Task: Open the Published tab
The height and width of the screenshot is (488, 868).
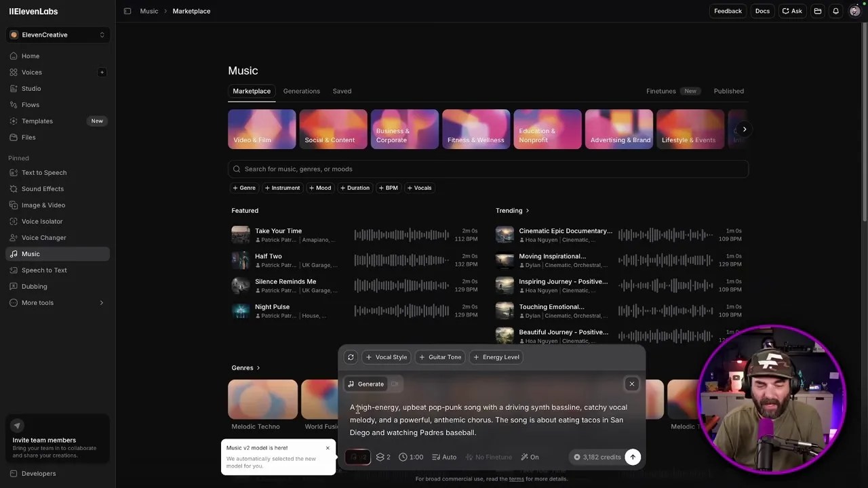Action: pos(729,91)
